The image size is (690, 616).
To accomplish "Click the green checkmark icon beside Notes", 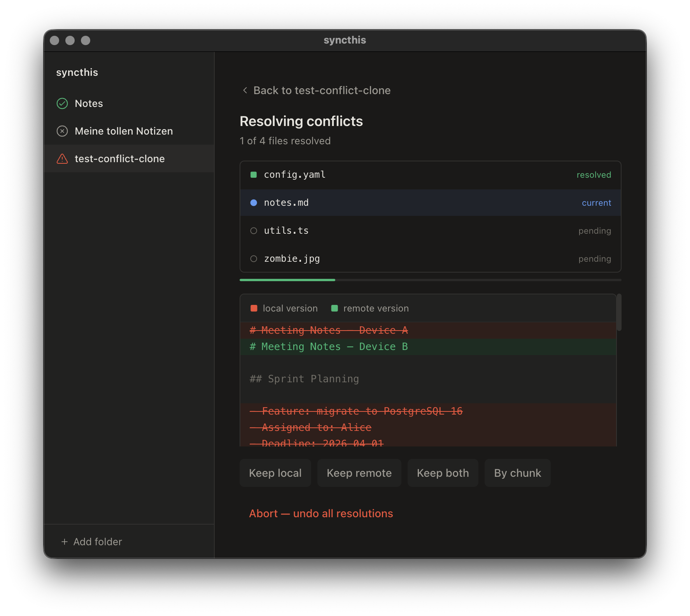I will coord(62,103).
